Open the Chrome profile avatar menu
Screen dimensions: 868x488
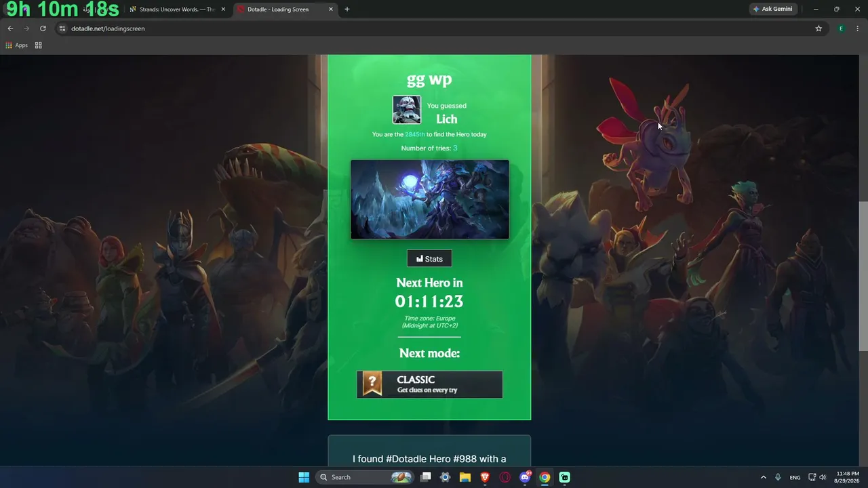click(x=841, y=28)
